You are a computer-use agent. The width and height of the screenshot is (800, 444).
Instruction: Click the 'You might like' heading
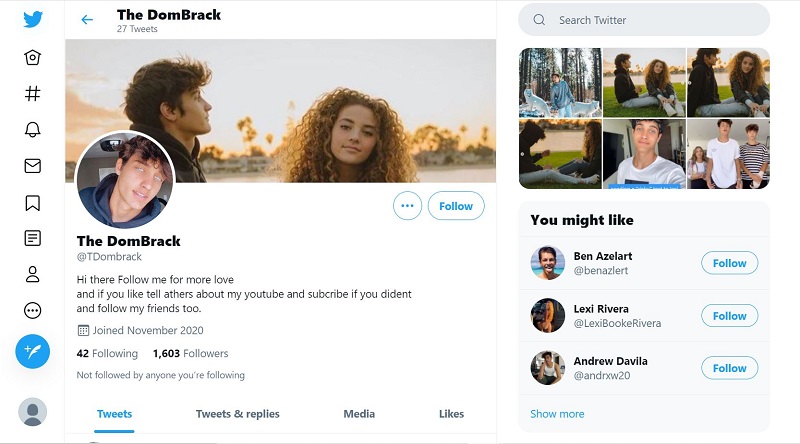point(582,220)
